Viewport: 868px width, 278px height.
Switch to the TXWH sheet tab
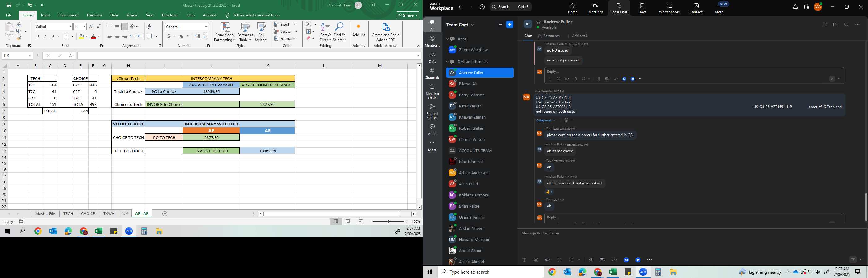[109, 214]
